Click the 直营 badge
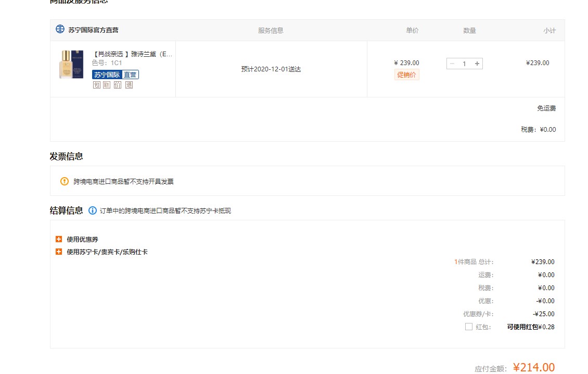 point(131,74)
